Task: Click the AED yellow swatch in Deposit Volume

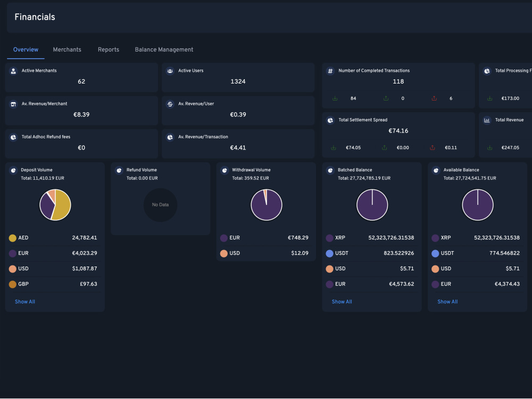Action: pyautogui.click(x=13, y=238)
